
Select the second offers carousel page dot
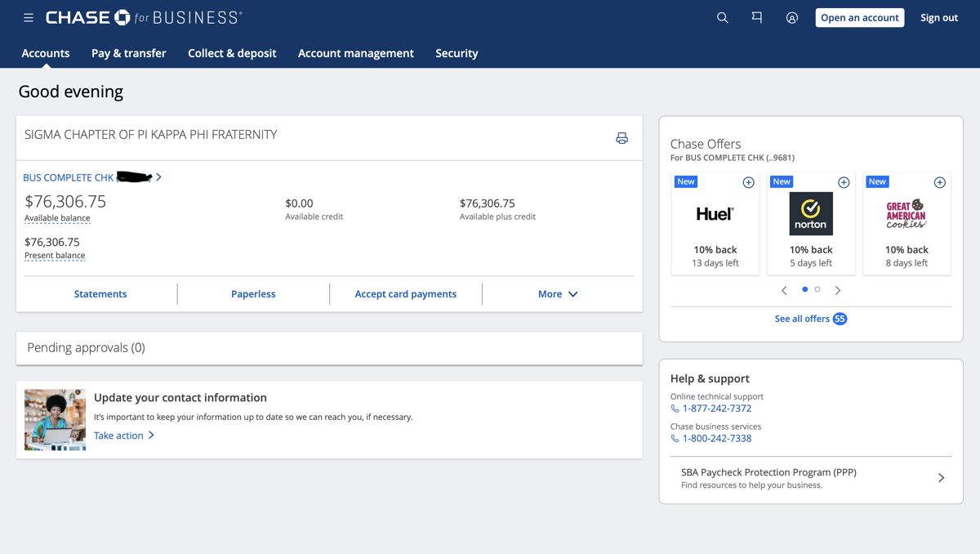(x=817, y=289)
